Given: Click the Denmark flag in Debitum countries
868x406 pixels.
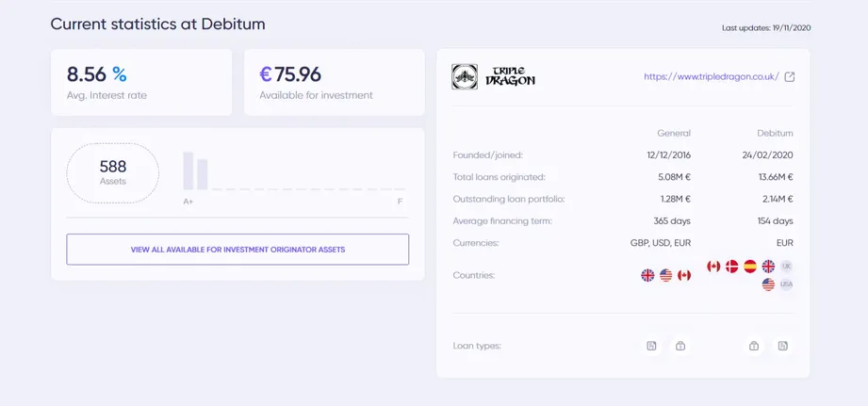Looking at the screenshot, I should tap(732, 266).
